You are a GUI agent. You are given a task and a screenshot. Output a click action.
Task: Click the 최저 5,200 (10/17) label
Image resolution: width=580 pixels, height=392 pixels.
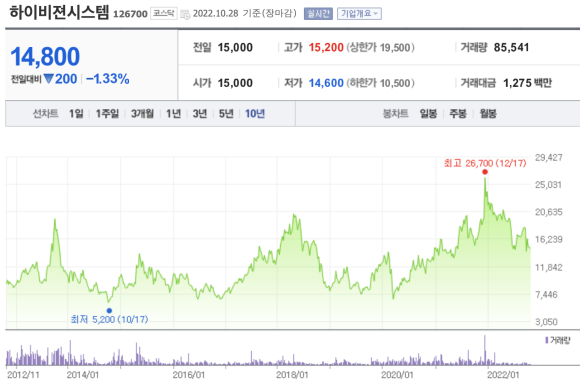click(109, 319)
